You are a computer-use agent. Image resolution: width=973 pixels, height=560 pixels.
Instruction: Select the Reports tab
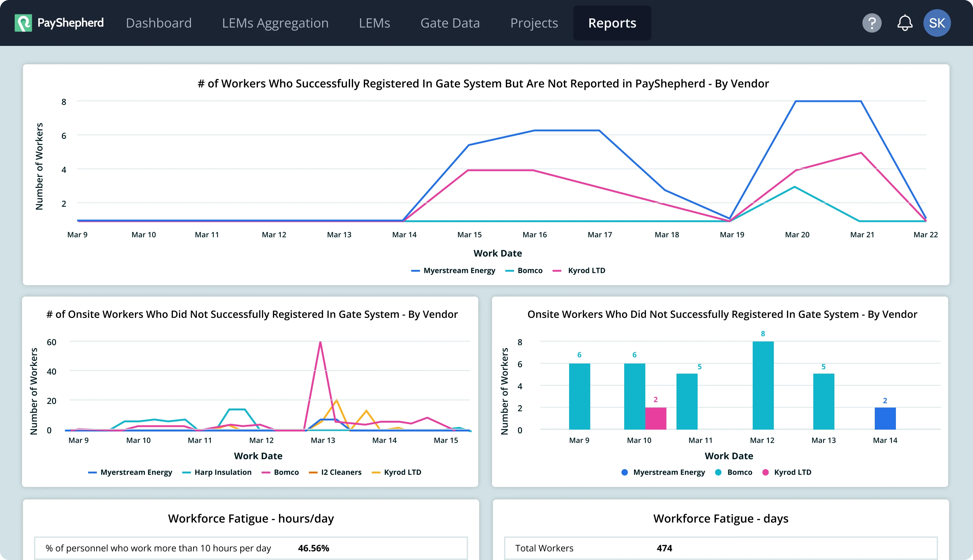(612, 23)
